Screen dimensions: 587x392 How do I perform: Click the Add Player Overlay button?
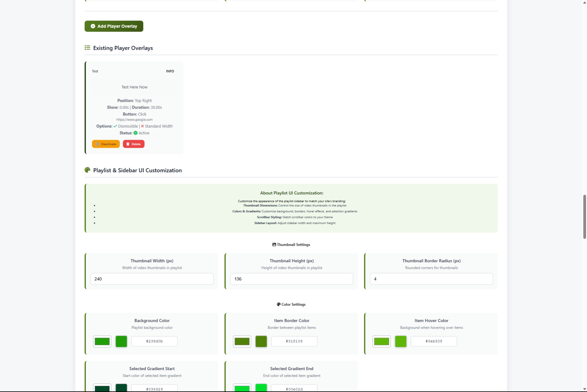click(x=114, y=26)
